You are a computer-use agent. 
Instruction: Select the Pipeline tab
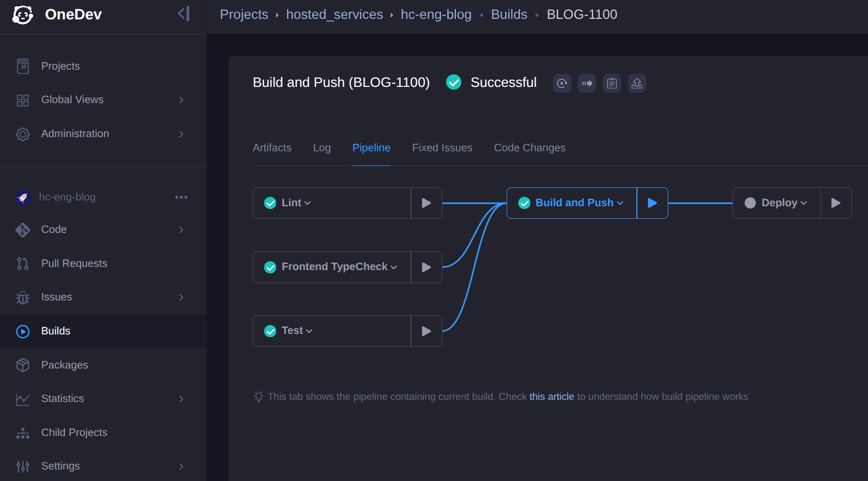coord(371,148)
